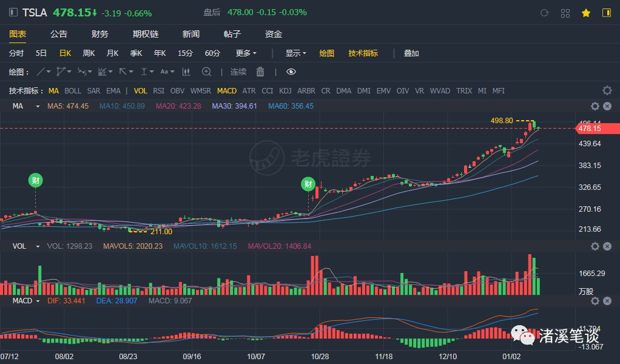Open the grid layout icon
Image resolution: width=620 pixels, height=364 pixels.
click(x=565, y=13)
